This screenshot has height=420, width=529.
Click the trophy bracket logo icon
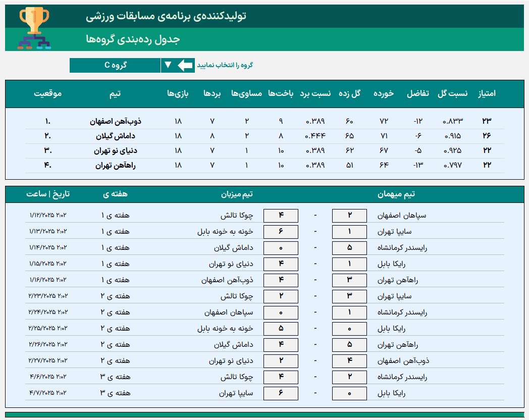34,29
